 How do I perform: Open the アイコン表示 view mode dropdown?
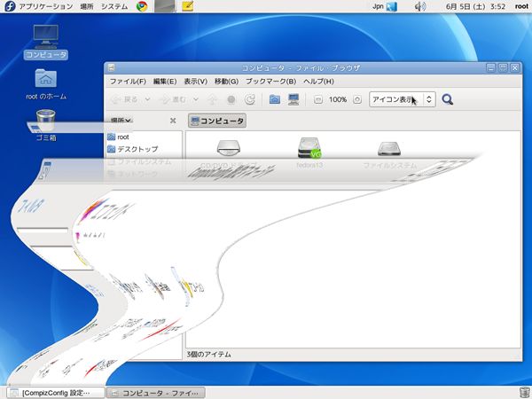402,99
